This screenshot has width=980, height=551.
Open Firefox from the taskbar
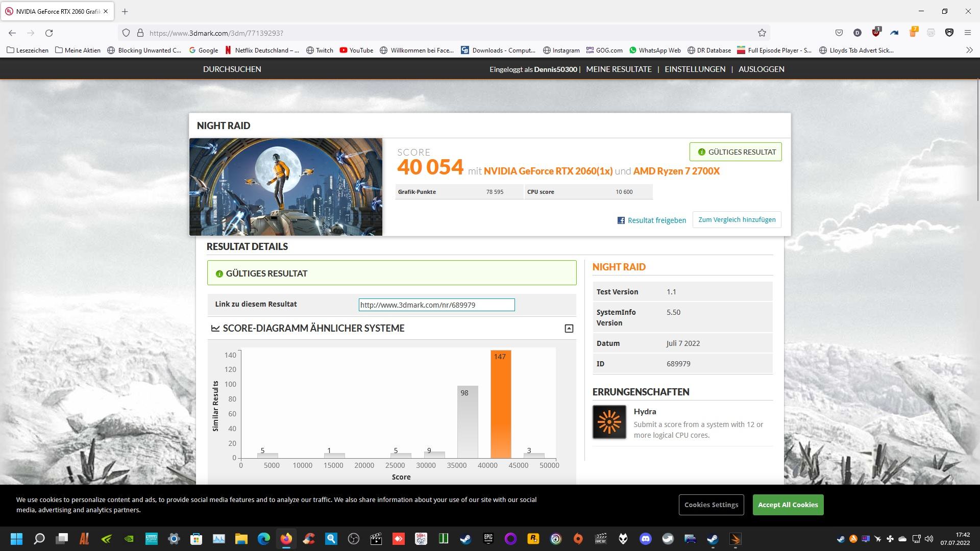[286, 539]
